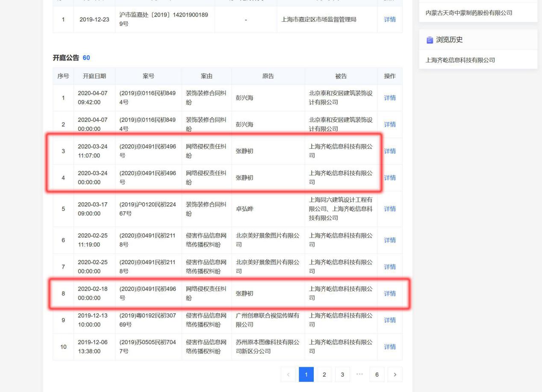
Task: View 详情 of the highlighted row 8 case
Action: [389, 293]
